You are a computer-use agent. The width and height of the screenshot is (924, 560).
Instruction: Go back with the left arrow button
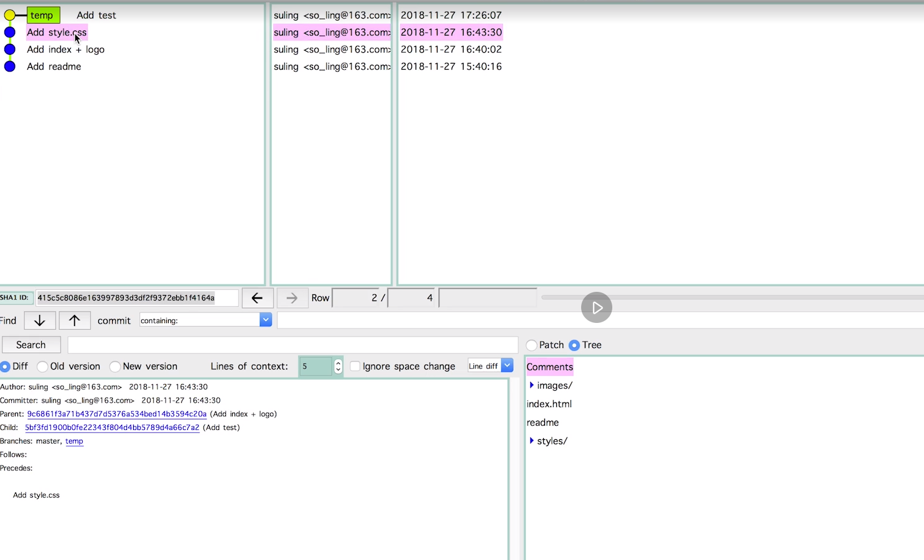pos(257,298)
